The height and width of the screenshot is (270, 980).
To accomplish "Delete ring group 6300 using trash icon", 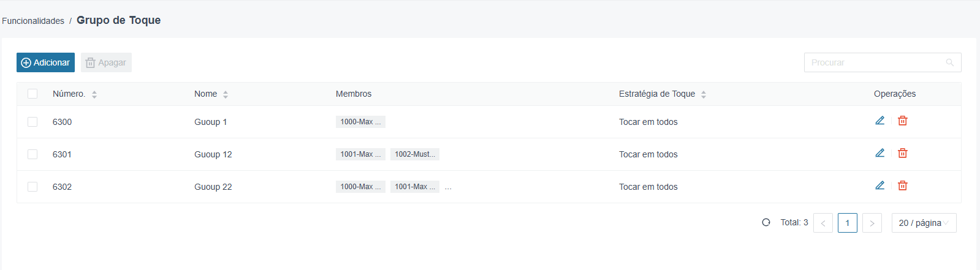I will tap(903, 121).
